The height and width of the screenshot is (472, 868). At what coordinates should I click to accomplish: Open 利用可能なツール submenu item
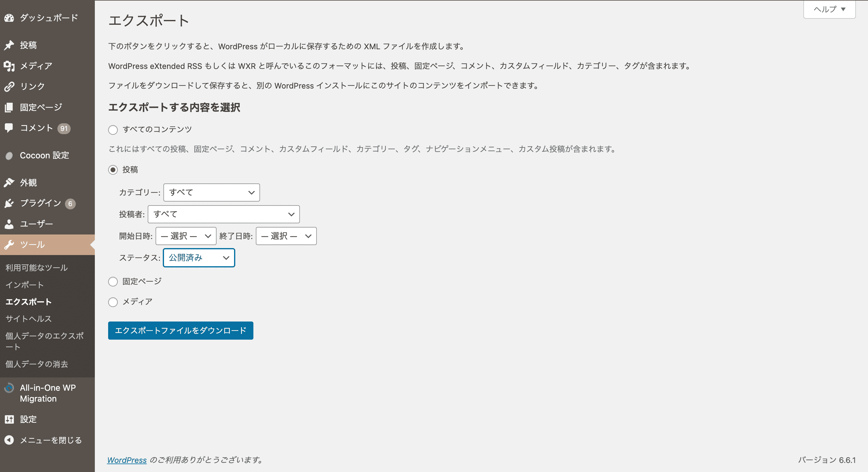(37, 268)
